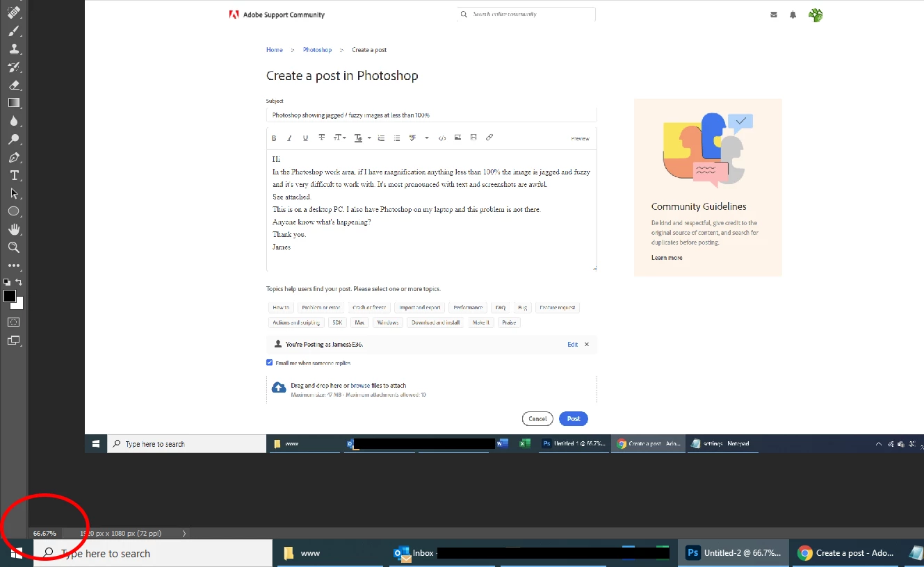Switch to Photoshop Untitled-2 taskbar button
This screenshot has width=924, height=567.
pyautogui.click(x=733, y=553)
